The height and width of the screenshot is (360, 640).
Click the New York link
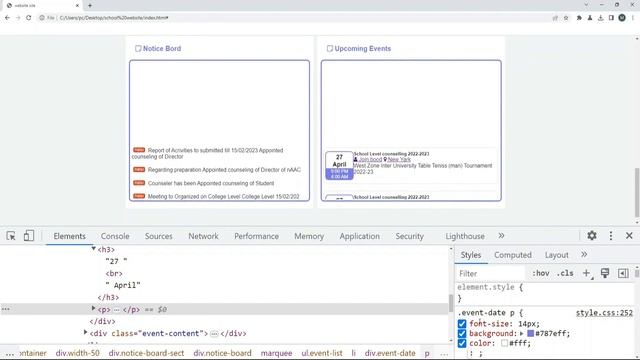click(x=399, y=160)
